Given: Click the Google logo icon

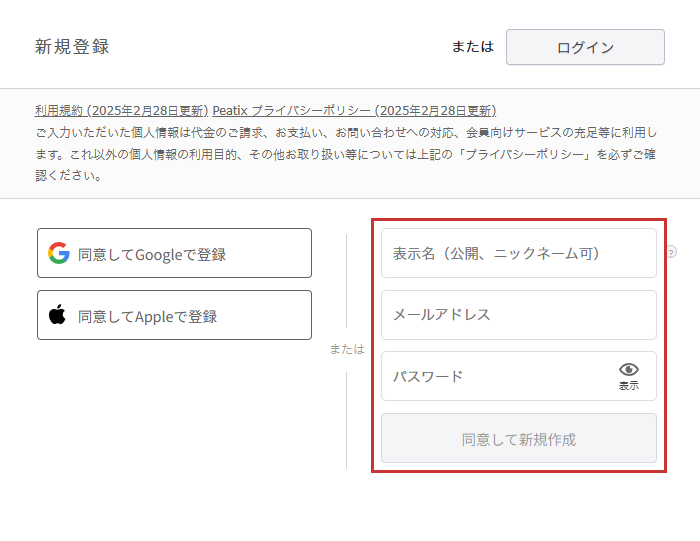Looking at the screenshot, I should tap(59, 254).
